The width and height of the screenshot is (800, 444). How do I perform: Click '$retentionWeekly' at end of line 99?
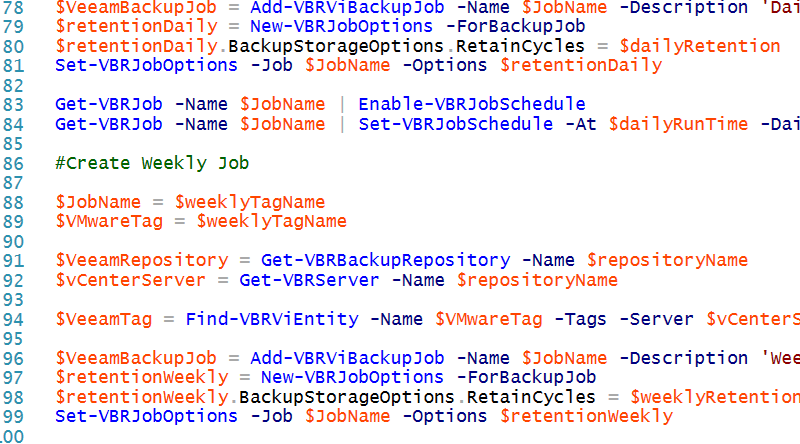(x=586, y=416)
